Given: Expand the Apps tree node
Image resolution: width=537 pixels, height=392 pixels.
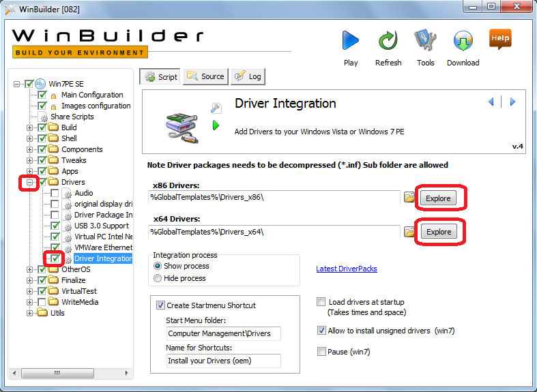Looking at the screenshot, I should click(30, 171).
